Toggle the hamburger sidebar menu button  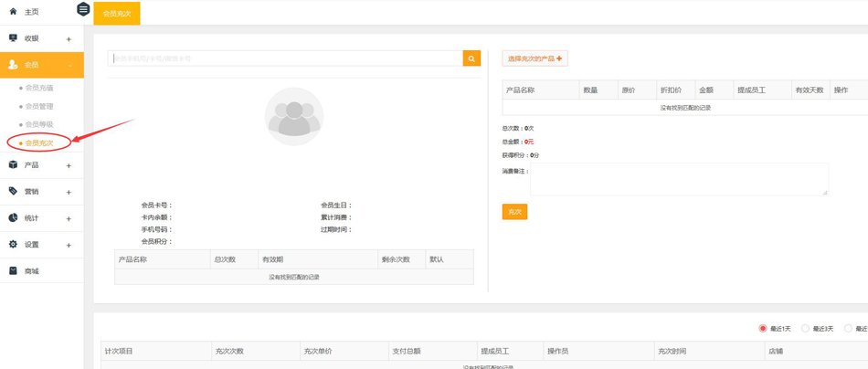[83, 9]
